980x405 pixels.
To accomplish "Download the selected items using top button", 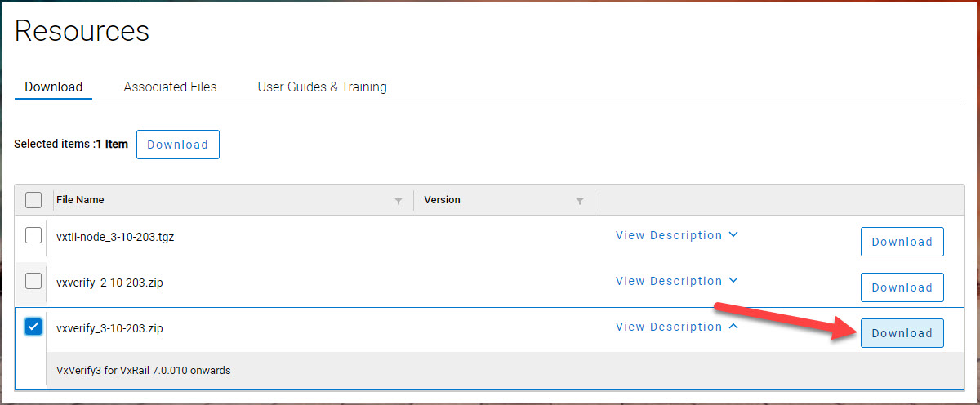I will tap(177, 145).
